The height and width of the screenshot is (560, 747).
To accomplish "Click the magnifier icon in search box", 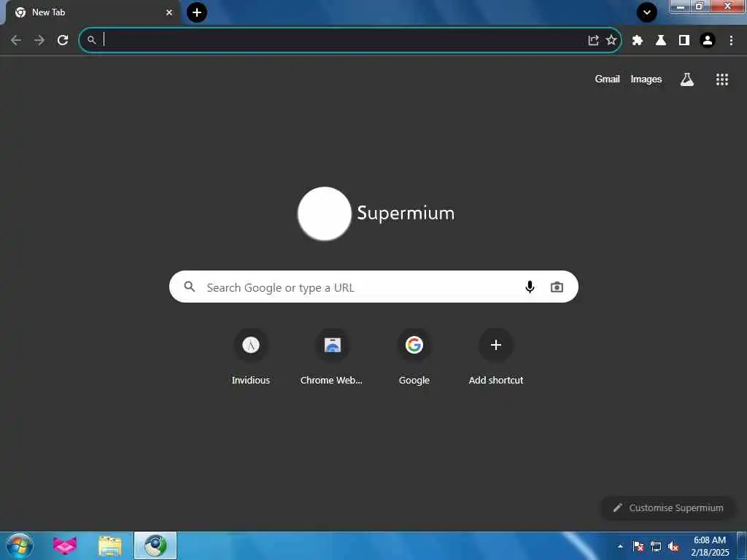I will click(x=190, y=287).
